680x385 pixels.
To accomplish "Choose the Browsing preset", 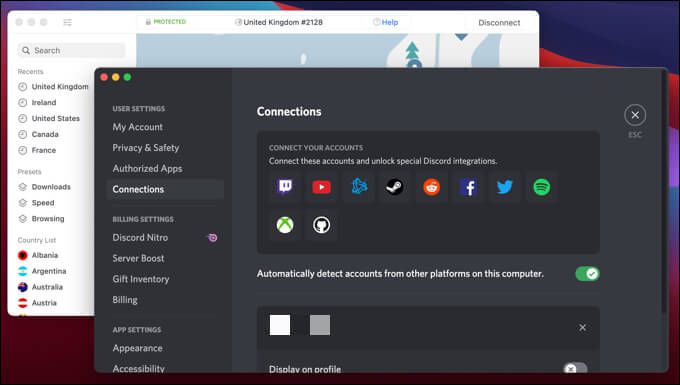I will click(x=48, y=219).
